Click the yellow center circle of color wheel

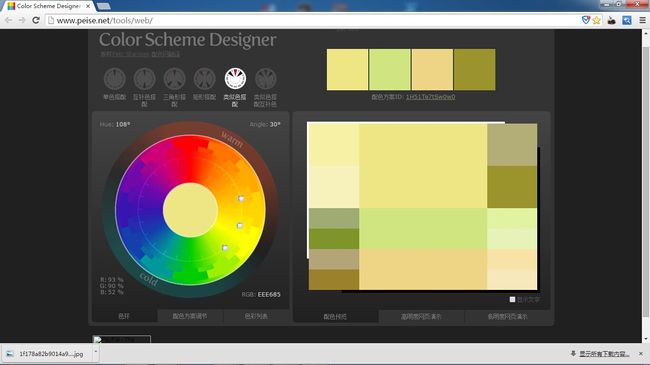pos(190,210)
